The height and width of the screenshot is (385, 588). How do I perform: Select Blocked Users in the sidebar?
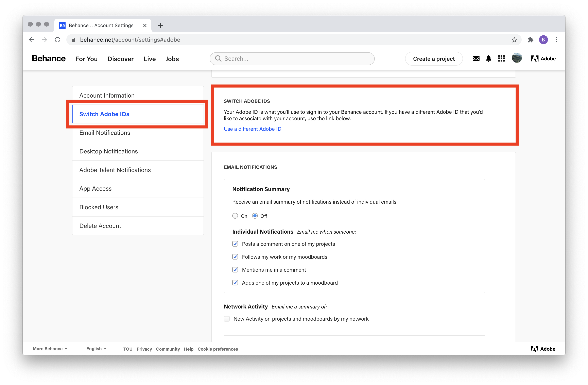point(138,207)
